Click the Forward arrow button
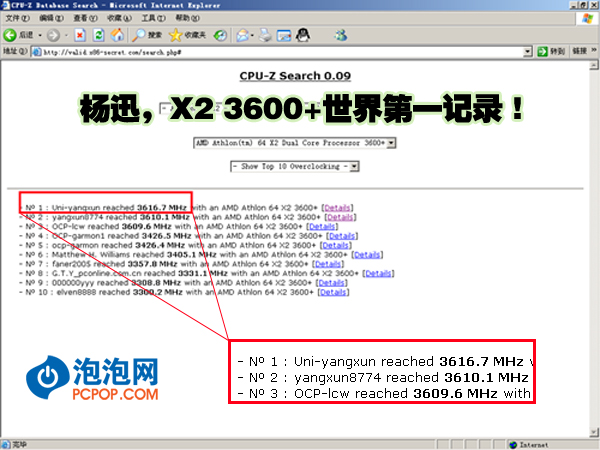This screenshot has width=600, height=450. [53, 35]
